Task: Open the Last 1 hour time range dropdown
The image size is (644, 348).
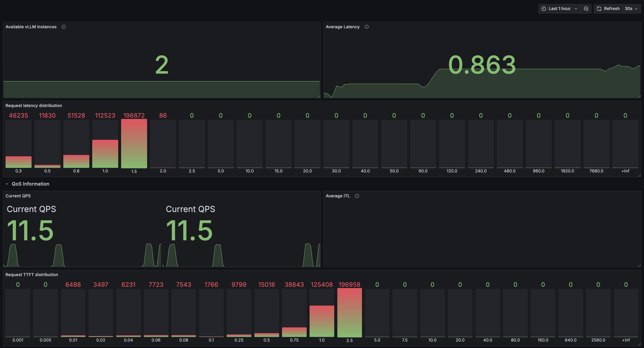Action: (x=560, y=8)
